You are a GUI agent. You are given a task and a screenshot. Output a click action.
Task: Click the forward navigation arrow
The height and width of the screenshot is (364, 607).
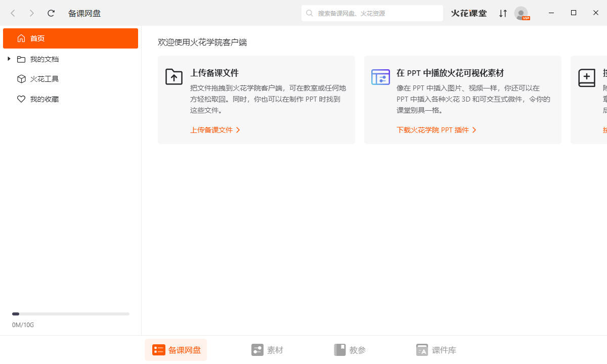[32, 13]
